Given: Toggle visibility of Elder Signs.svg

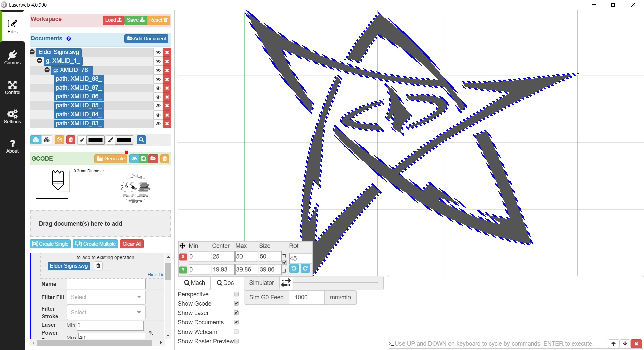Looking at the screenshot, I should pyautogui.click(x=158, y=52).
